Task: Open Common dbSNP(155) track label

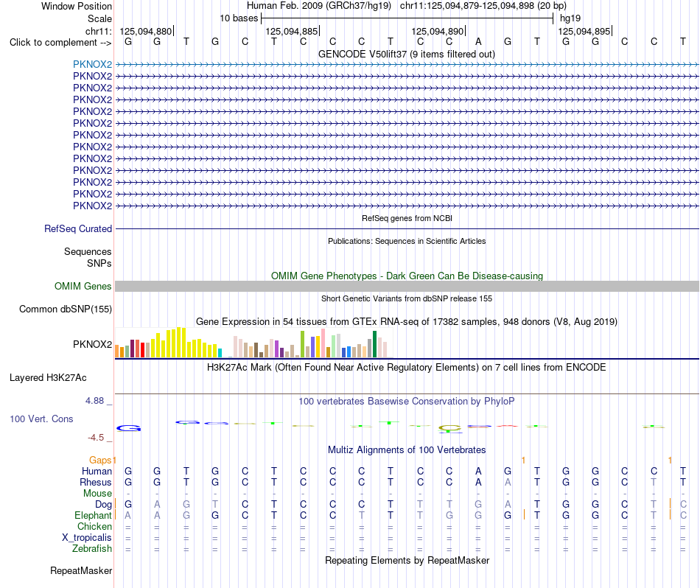Action: tap(66, 309)
